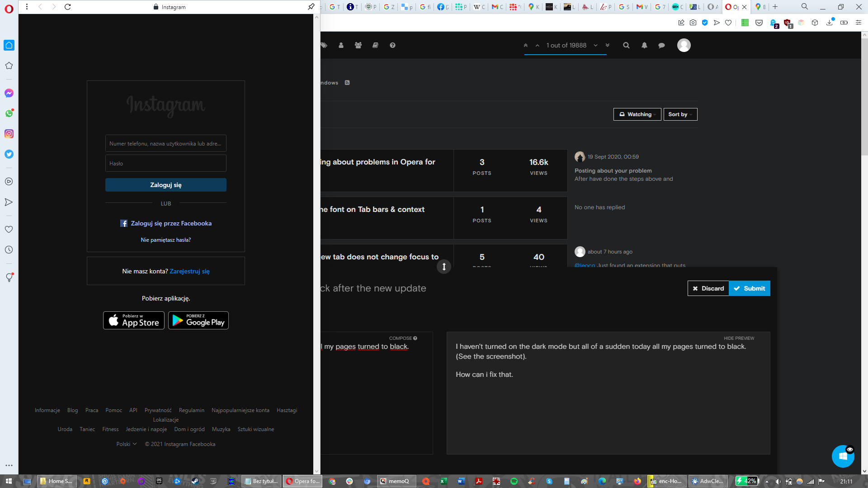This screenshot has height=488, width=868.
Task: Open Bookmarks star in Opera sidebar
Action: (x=9, y=66)
